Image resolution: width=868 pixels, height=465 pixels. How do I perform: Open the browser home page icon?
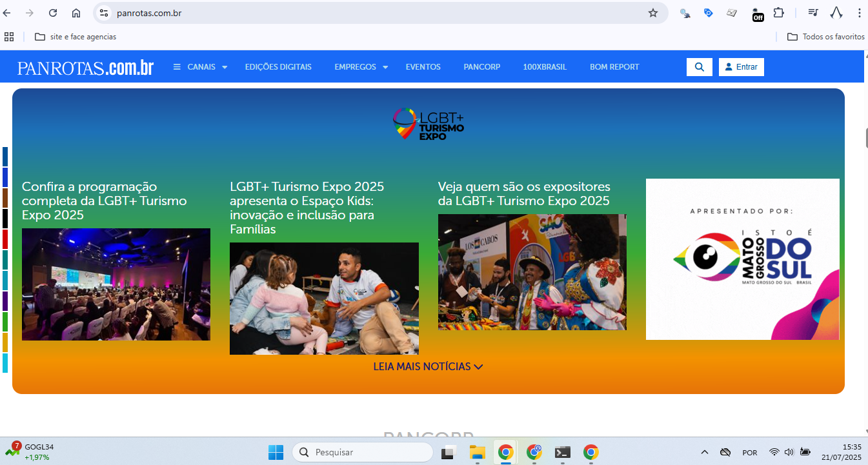76,13
